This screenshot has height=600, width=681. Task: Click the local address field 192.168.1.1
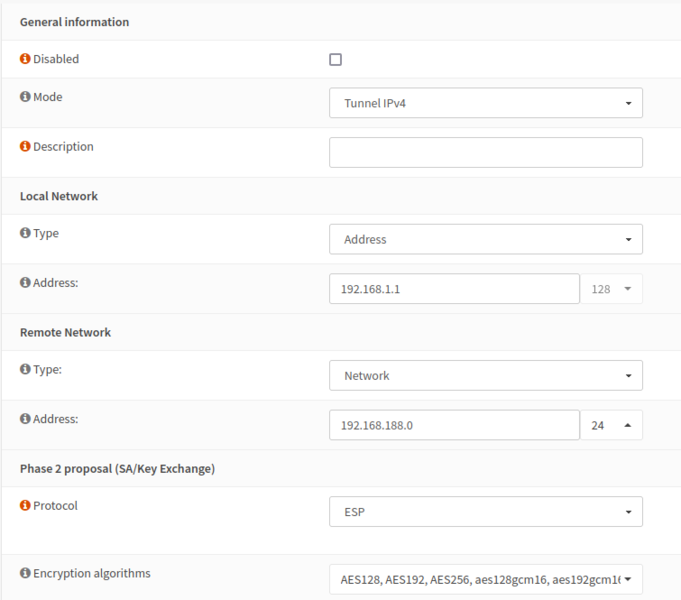(454, 289)
